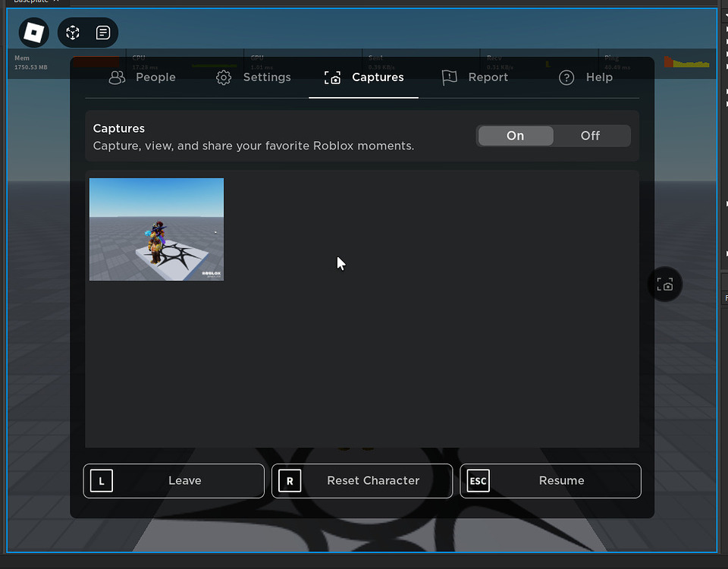Switch to the Help tab
Viewport: 728px width, 569px height.
(585, 77)
